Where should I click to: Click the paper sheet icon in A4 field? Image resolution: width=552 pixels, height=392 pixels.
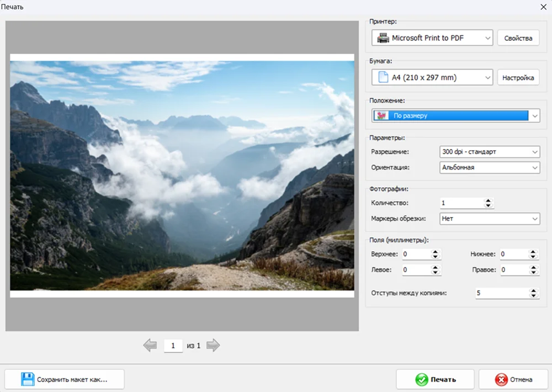click(x=383, y=77)
